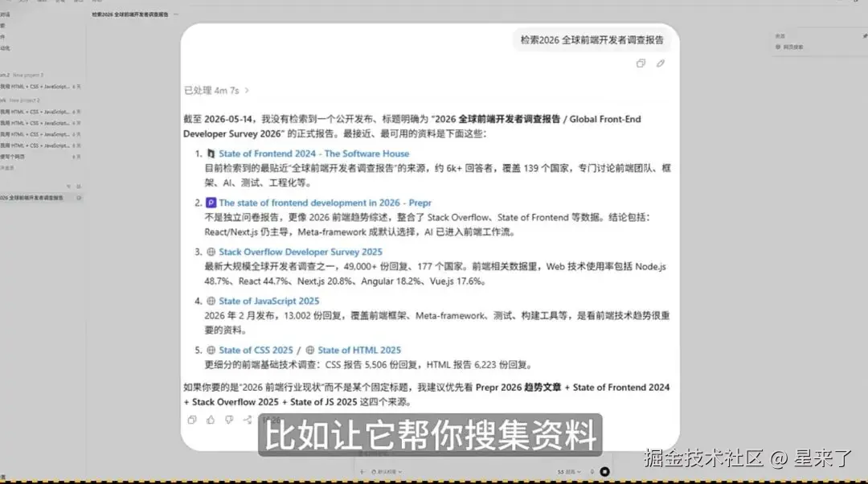This screenshot has height=484, width=868.
Task: Click the pin icon in right panel
Action: [865, 35]
